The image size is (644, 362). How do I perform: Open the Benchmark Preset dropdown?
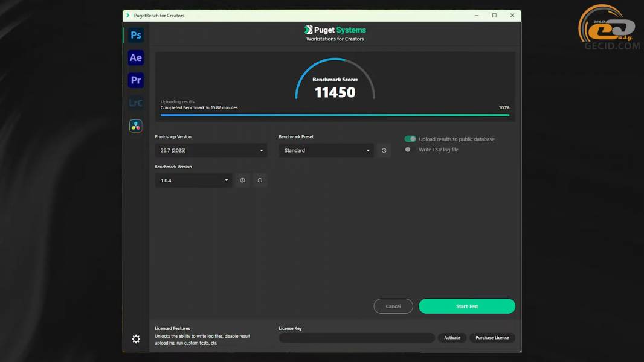326,151
